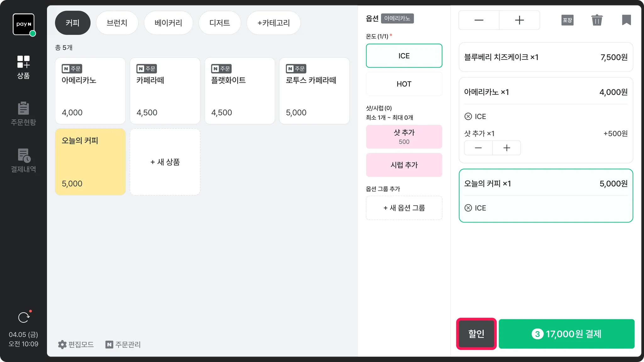
Task: Open 결제내역 payment history in sidebar
Action: [x=23, y=161]
